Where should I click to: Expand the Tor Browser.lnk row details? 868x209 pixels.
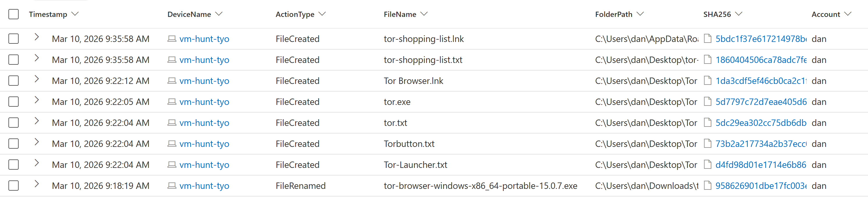[x=36, y=81]
